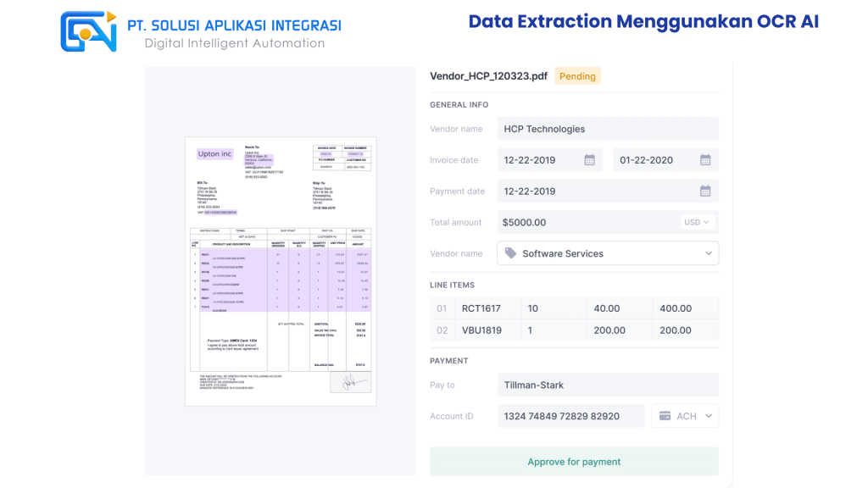The width and height of the screenshot is (868, 488).
Task: Open calendar icon on first invoice date
Action: tap(589, 160)
